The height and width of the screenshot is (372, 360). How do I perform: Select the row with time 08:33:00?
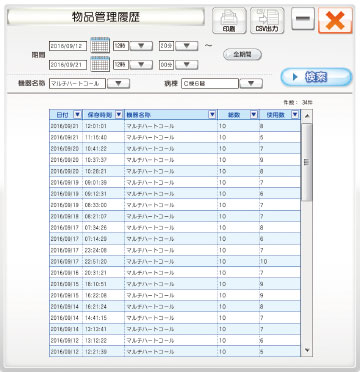[175, 205]
